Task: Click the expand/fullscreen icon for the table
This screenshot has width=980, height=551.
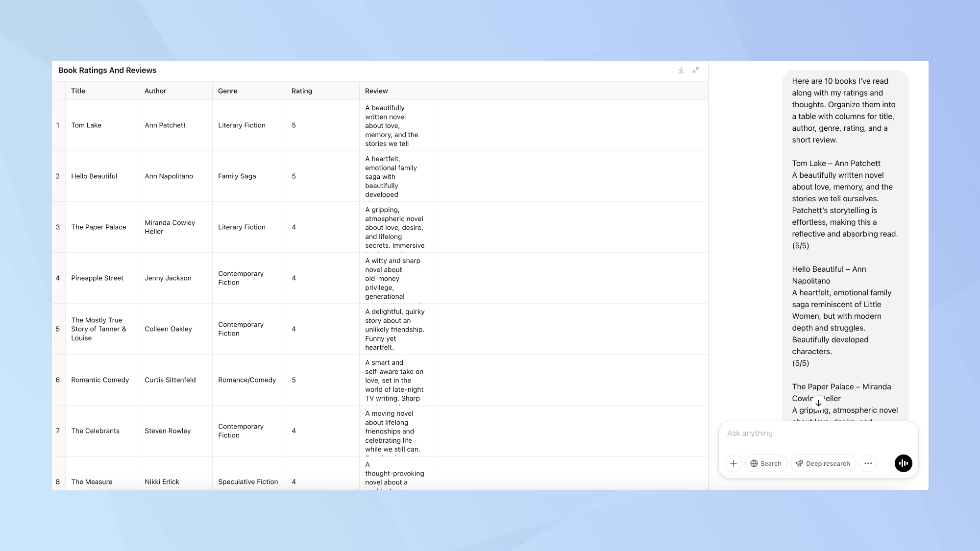Action: (x=696, y=70)
